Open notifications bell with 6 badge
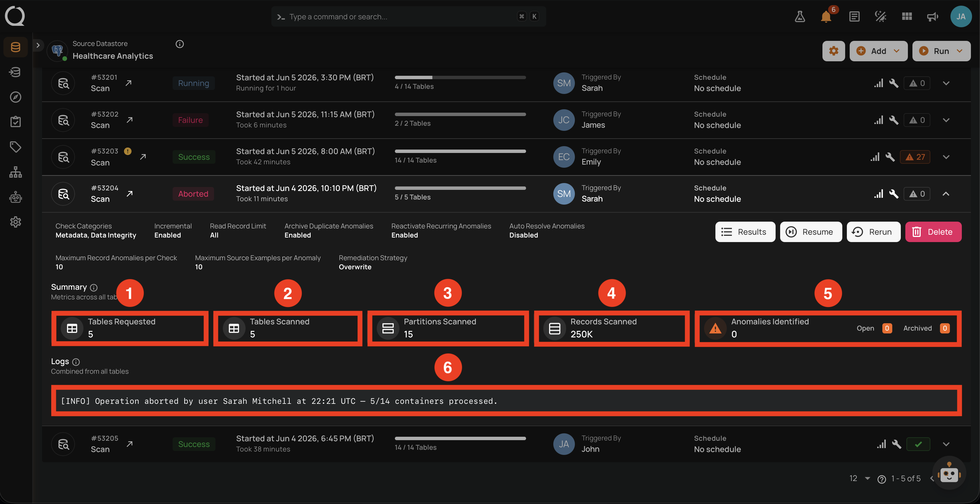Screen dimensions: 980x504 [826, 17]
